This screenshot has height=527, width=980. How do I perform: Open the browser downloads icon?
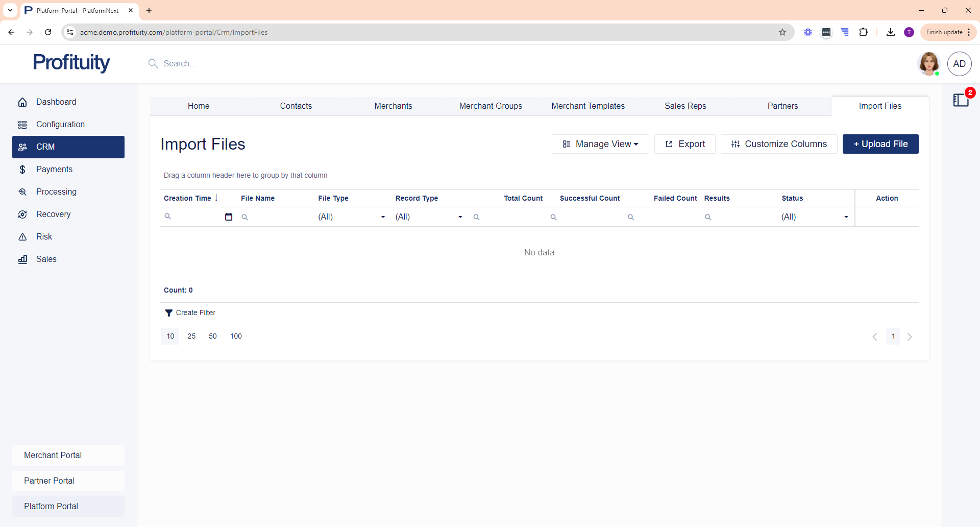click(891, 32)
